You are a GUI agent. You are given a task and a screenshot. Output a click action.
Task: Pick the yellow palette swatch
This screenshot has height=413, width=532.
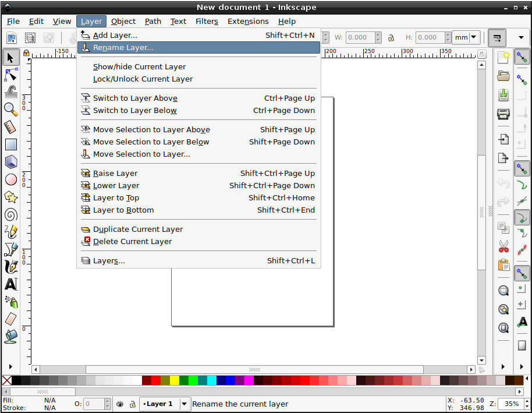click(175, 380)
